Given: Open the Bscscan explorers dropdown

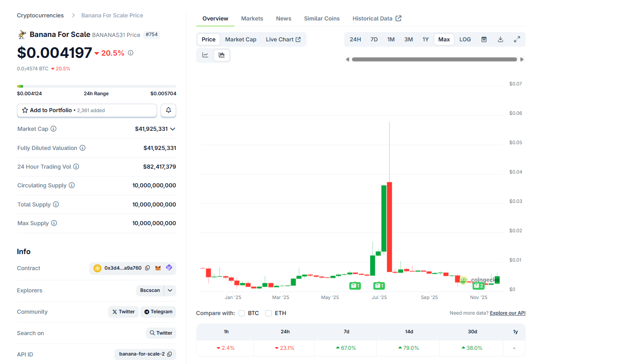Looking at the screenshot, I should pos(170,290).
